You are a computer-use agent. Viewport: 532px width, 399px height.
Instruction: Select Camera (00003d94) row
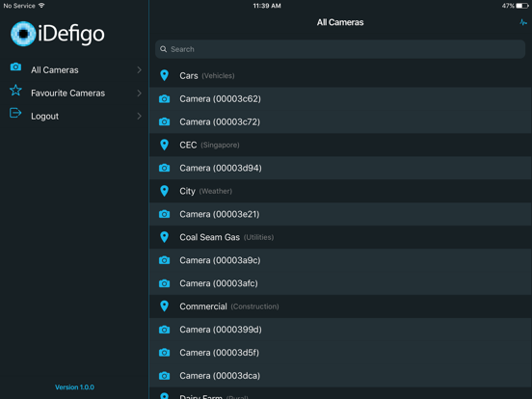340,168
